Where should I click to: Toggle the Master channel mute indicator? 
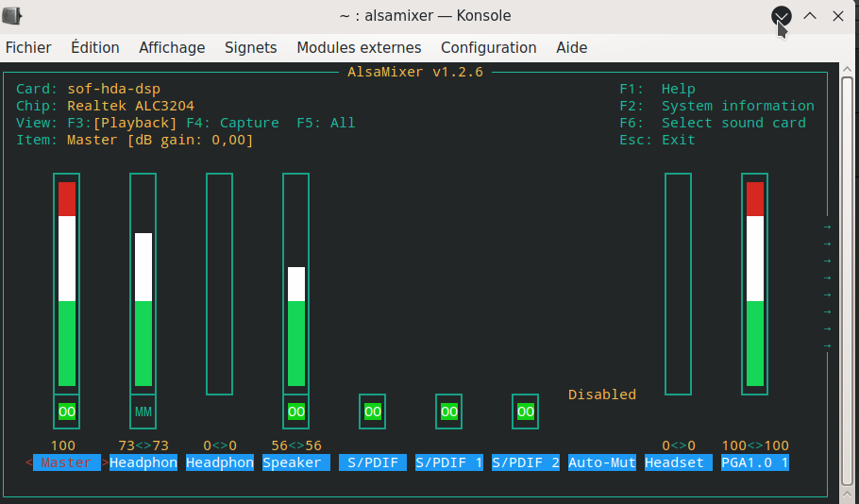coord(66,412)
